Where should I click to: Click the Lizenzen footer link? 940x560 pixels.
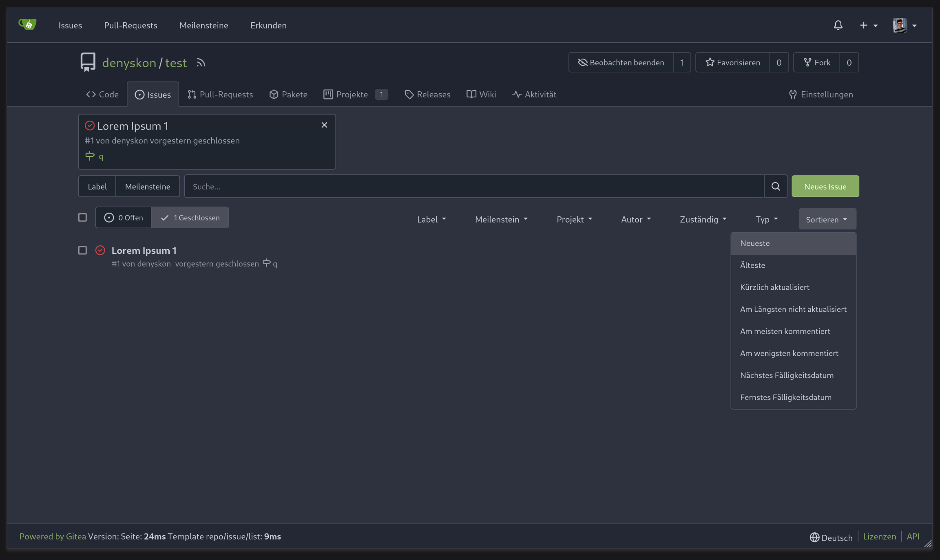880,536
